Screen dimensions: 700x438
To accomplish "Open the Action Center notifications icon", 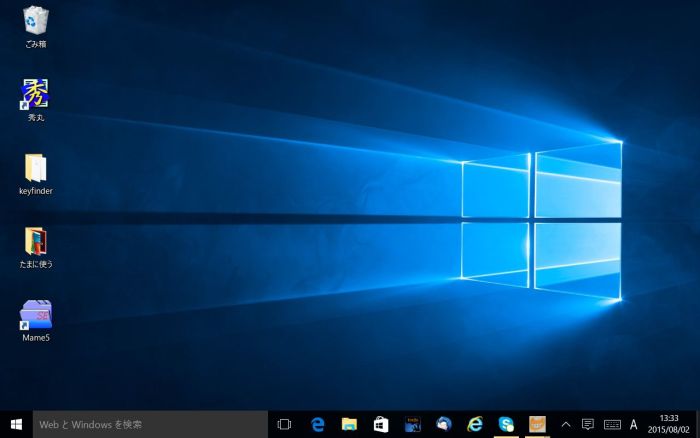I will pos(588,424).
